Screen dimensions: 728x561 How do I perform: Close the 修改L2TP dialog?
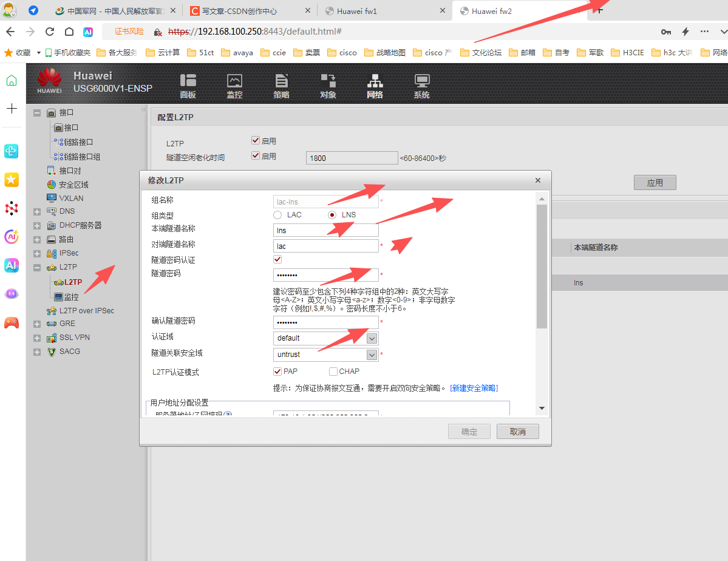tap(537, 180)
